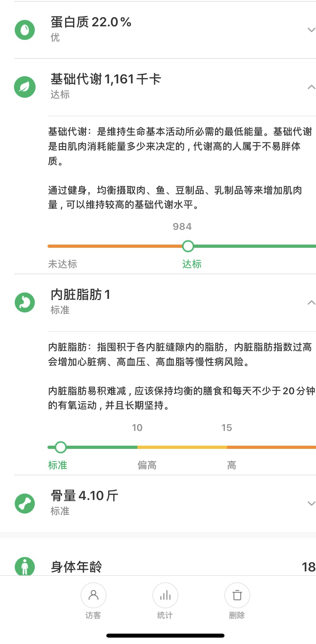Tap the body age person icon
The image size is (316, 644).
coord(25,567)
